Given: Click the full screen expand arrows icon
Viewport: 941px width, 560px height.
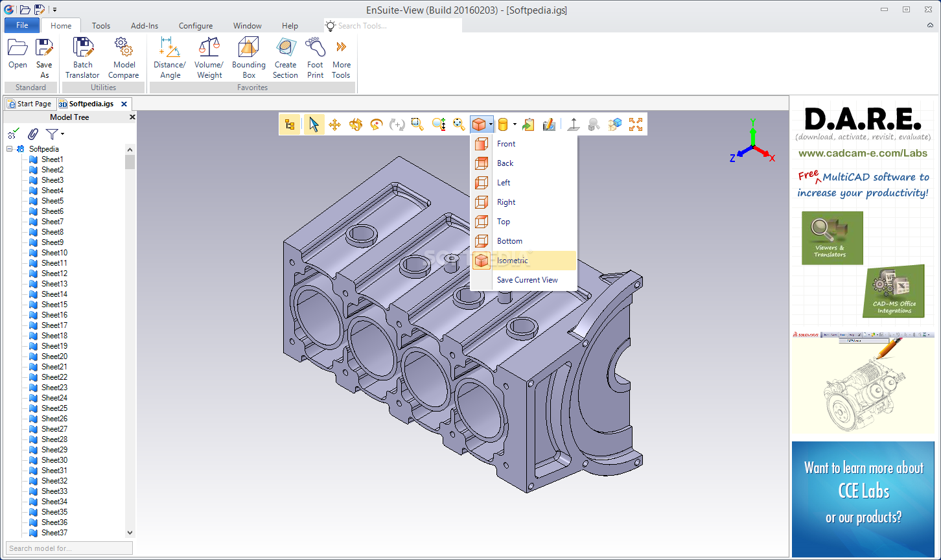Looking at the screenshot, I should [636, 124].
